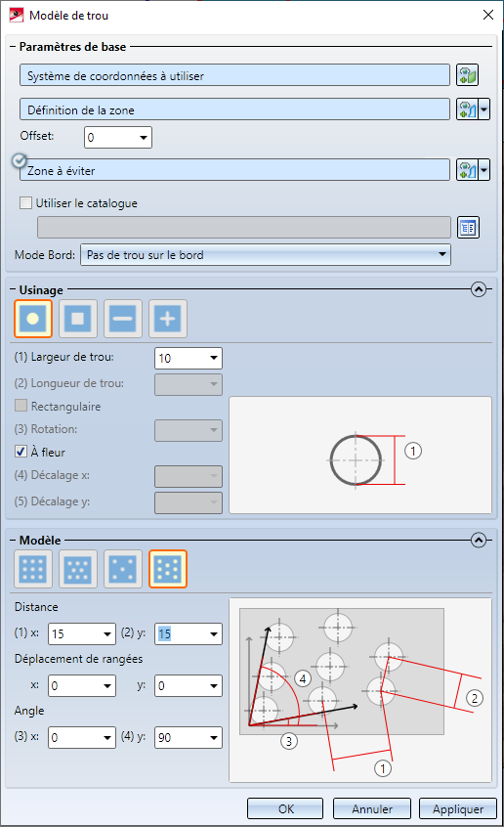Image resolution: width=504 pixels, height=827 pixels.
Task: Collapse the Modèle section
Action: [x=479, y=540]
